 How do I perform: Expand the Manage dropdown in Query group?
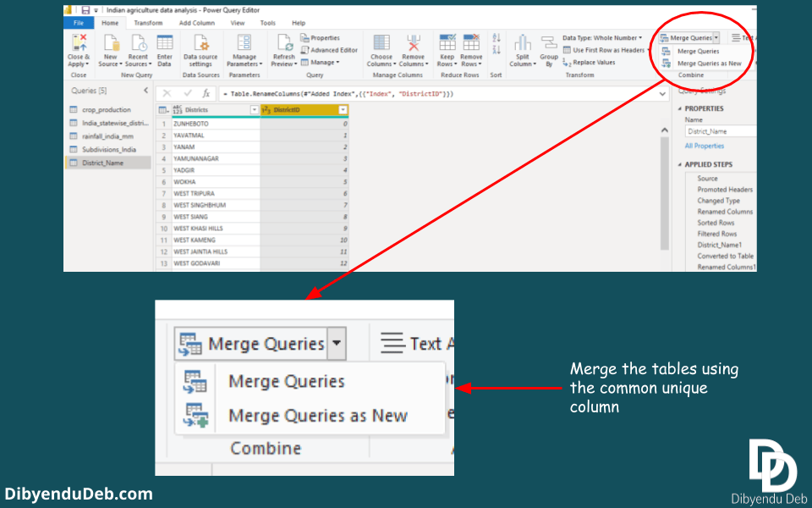(320, 62)
